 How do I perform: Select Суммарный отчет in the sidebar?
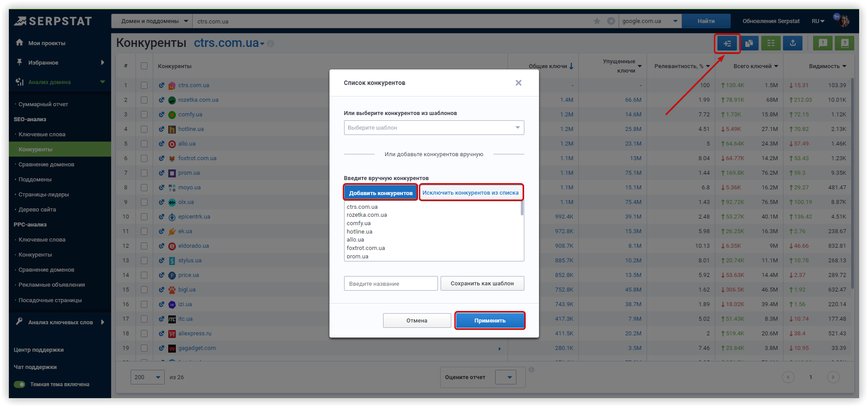[x=43, y=104]
